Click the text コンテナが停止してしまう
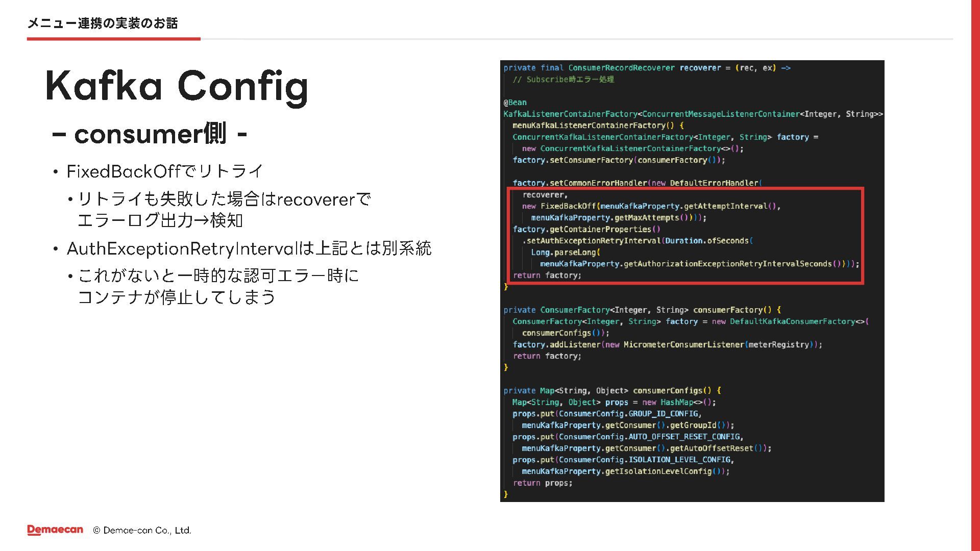980x551 pixels. coord(177,297)
